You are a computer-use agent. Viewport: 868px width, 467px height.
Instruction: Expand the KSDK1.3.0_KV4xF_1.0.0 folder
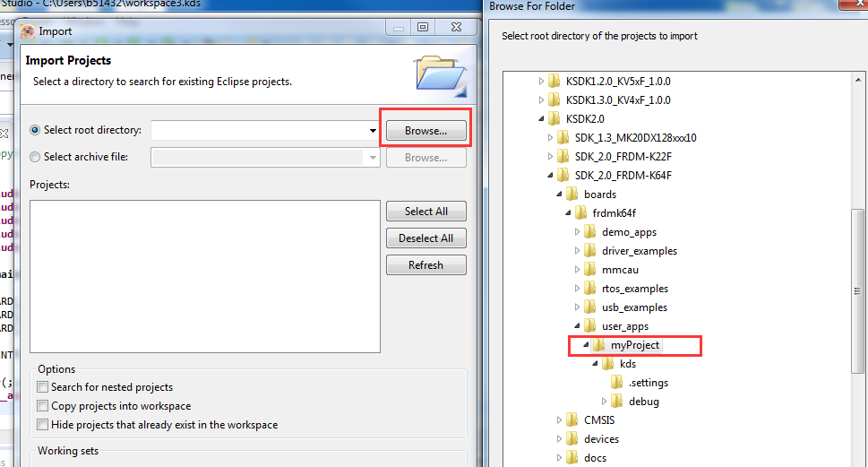(541, 100)
